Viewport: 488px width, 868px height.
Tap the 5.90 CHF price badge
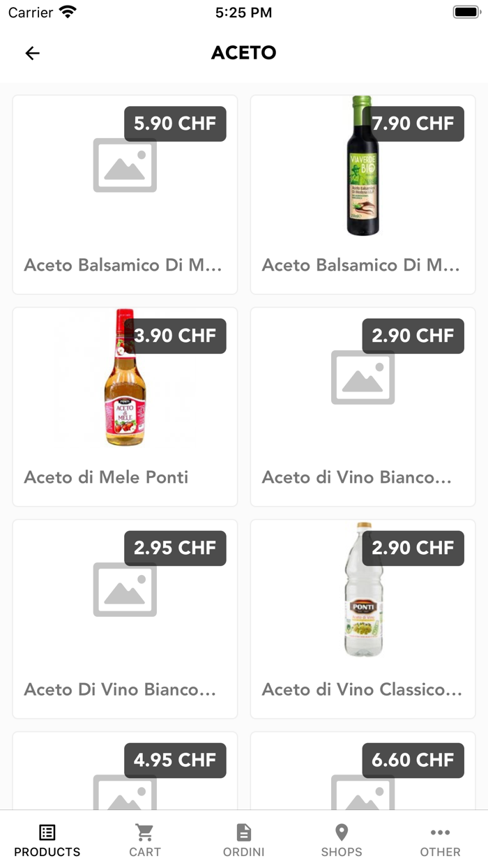tap(175, 124)
